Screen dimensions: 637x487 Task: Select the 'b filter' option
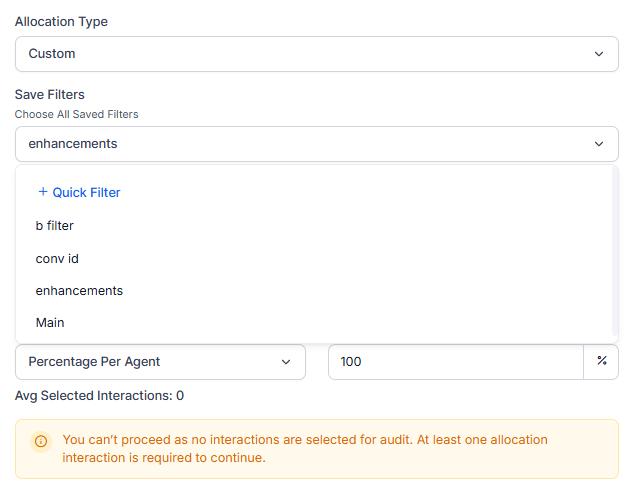55,226
